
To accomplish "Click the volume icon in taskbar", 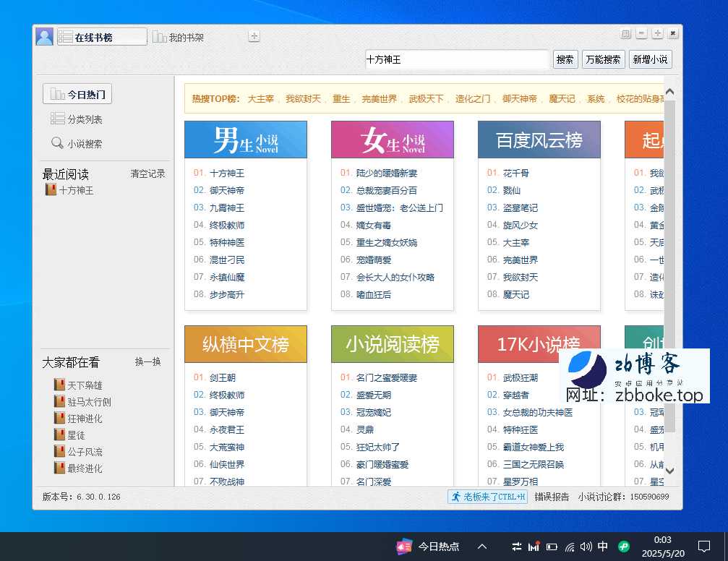I will [586, 547].
